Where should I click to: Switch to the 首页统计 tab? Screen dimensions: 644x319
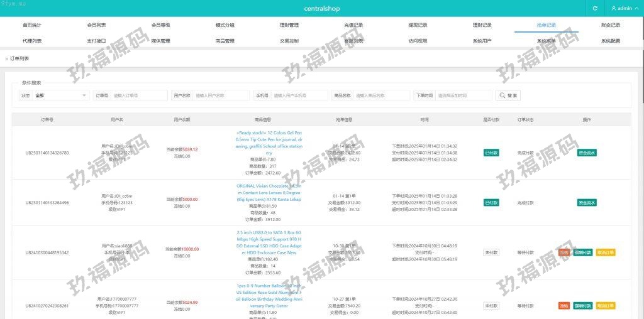[32, 25]
